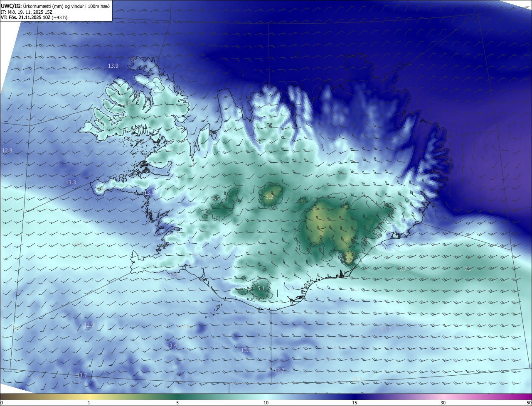
Task: Click the 5.1 value label on the map
Action: coord(261,288)
